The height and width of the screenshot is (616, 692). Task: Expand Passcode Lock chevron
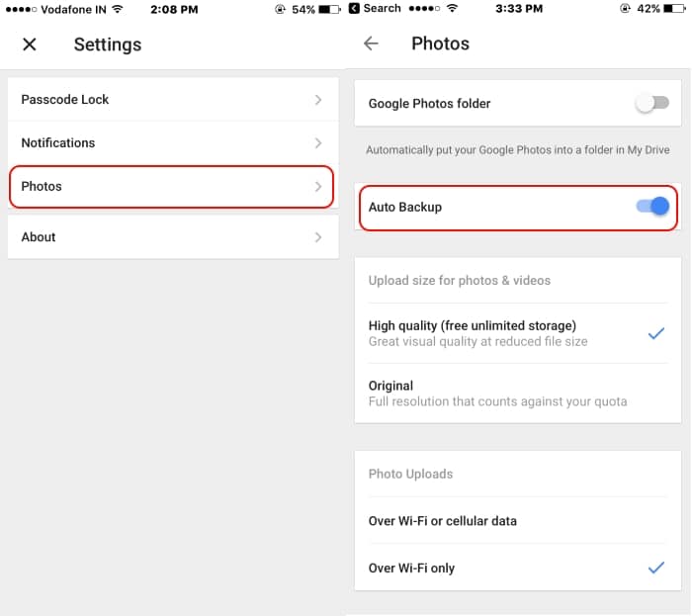317,100
